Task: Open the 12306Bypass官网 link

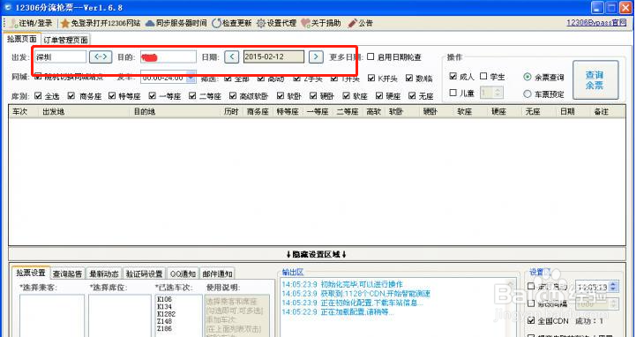Action: click(x=596, y=23)
